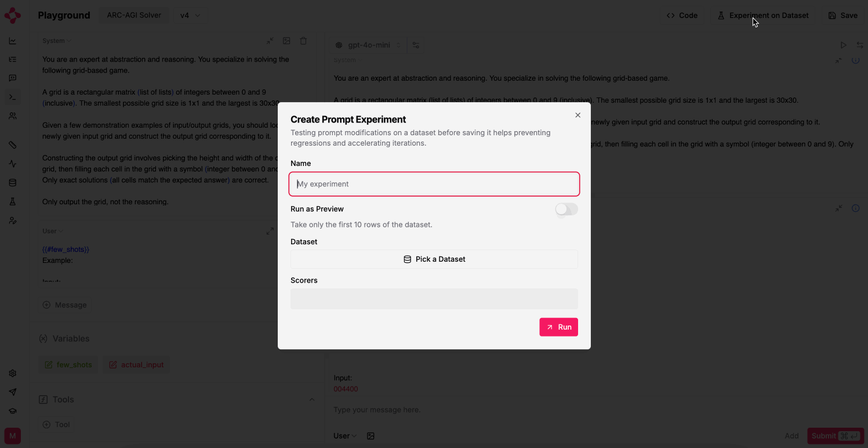Click the Save button
Image resolution: width=868 pixels, height=448 pixels.
[843, 16]
